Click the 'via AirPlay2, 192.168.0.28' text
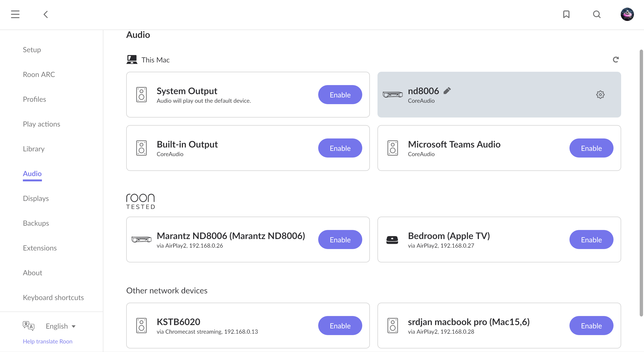Screen dimensions: 644x352 coord(441,332)
